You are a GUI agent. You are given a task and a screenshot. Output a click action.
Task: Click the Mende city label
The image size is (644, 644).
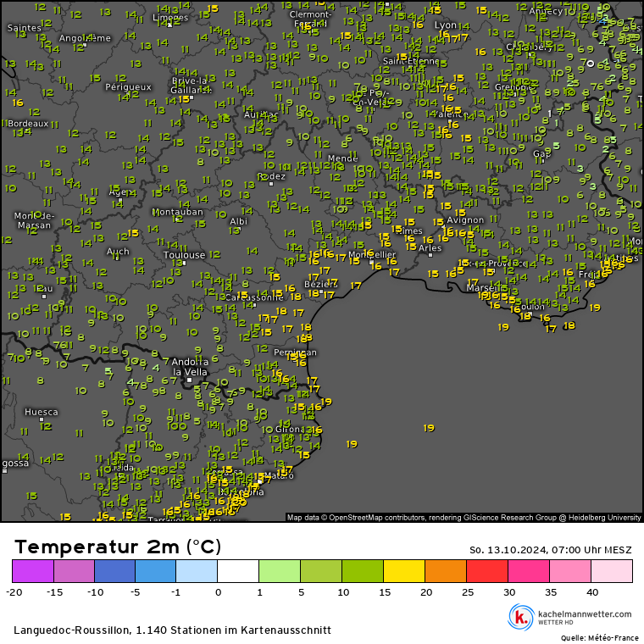point(342,158)
